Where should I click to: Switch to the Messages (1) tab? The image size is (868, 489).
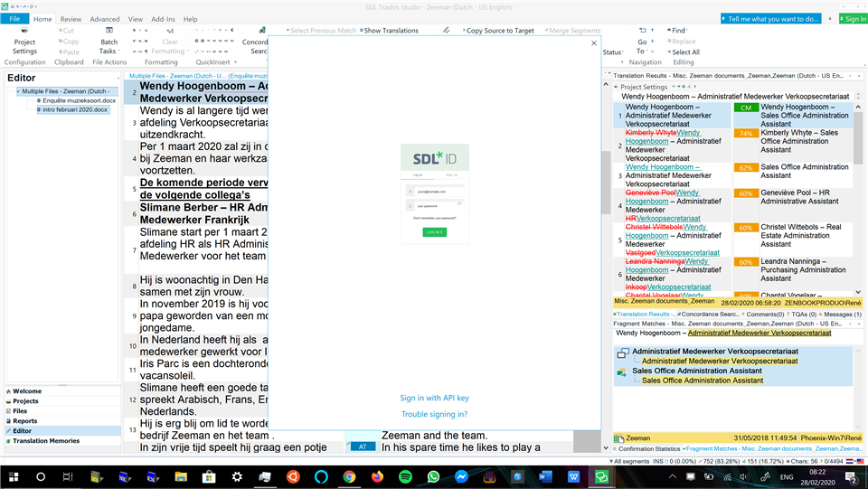(840, 315)
